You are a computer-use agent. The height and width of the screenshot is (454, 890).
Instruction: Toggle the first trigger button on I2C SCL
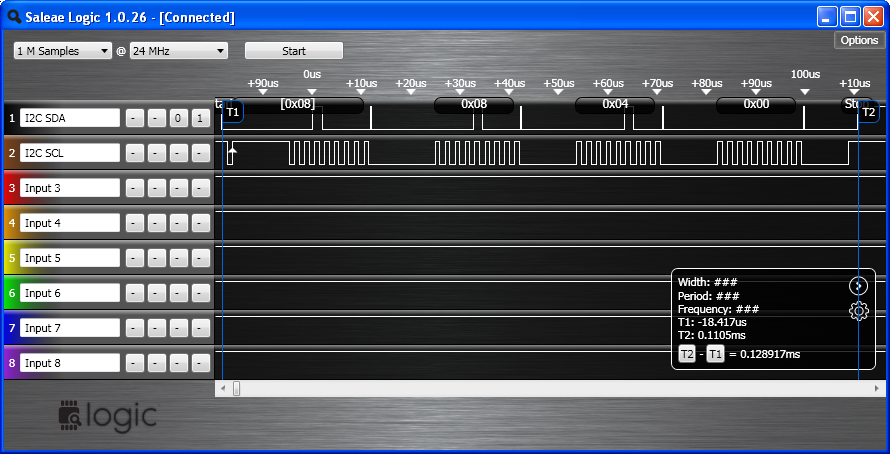[x=135, y=153]
